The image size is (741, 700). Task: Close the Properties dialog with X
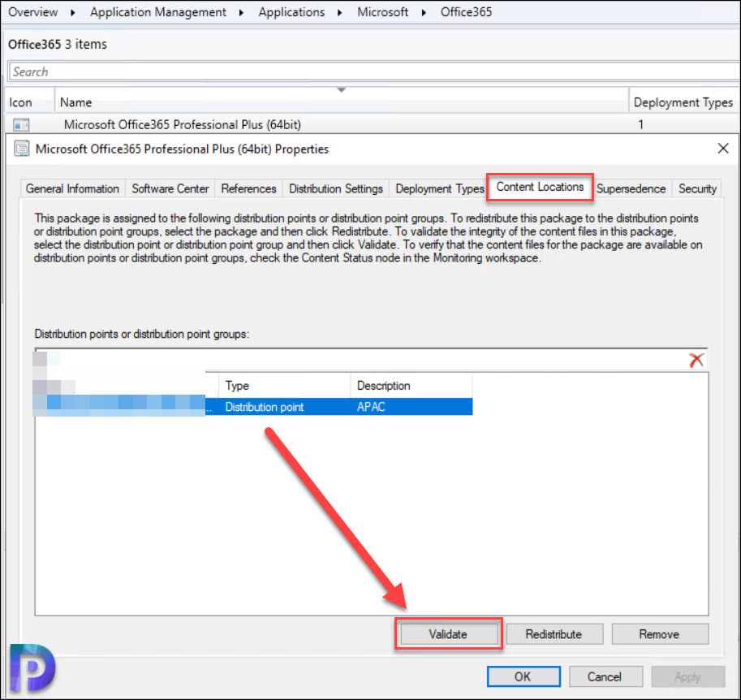723,149
